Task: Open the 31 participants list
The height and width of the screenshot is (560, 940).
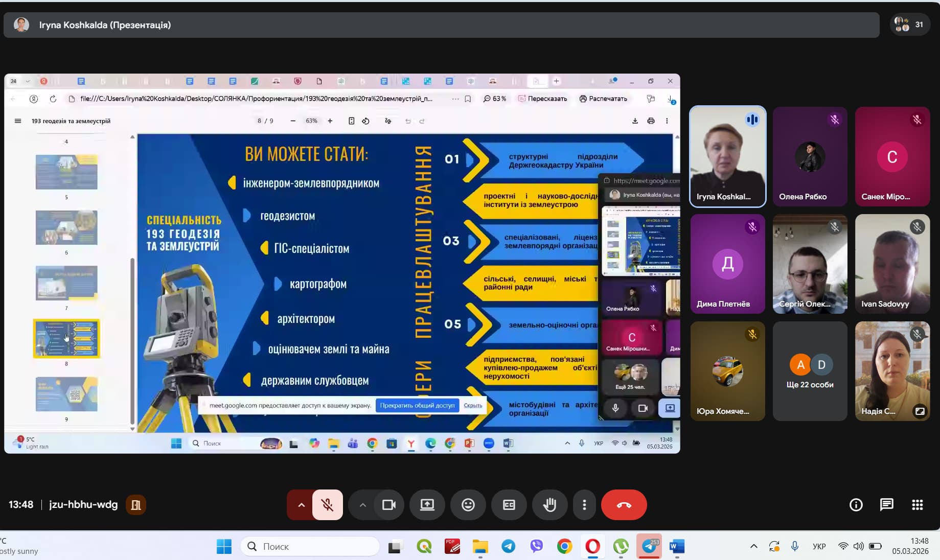Action: (x=909, y=25)
